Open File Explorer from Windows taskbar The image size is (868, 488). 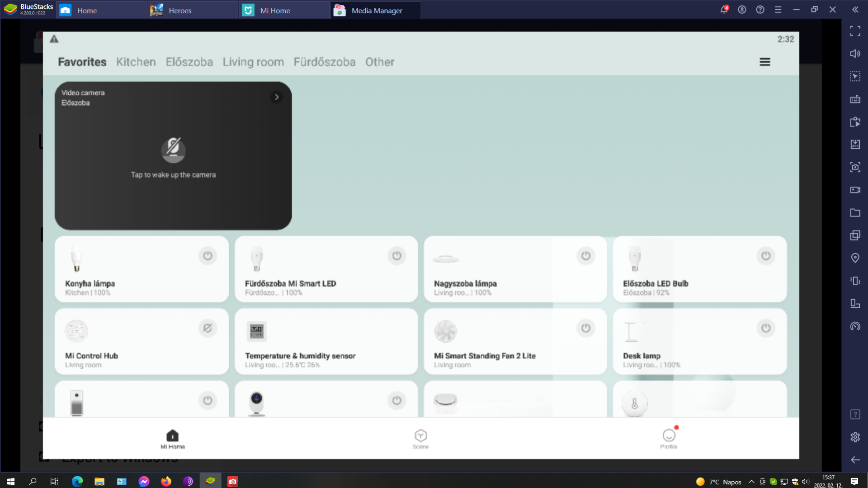pos(99,481)
